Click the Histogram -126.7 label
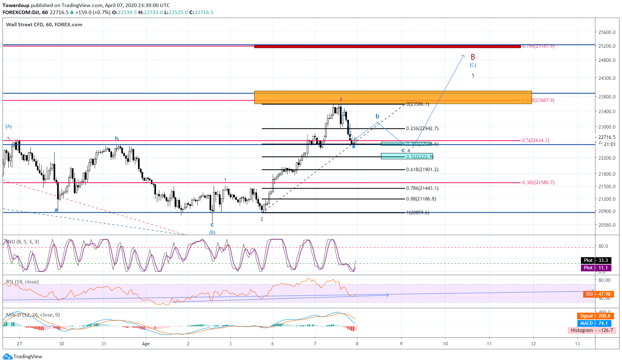The image size is (622, 364). tap(592, 330)
